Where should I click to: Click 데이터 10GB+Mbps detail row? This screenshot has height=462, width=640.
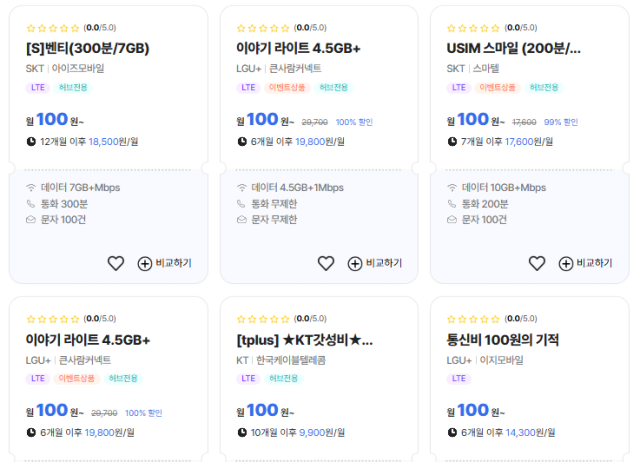point(503,187)
